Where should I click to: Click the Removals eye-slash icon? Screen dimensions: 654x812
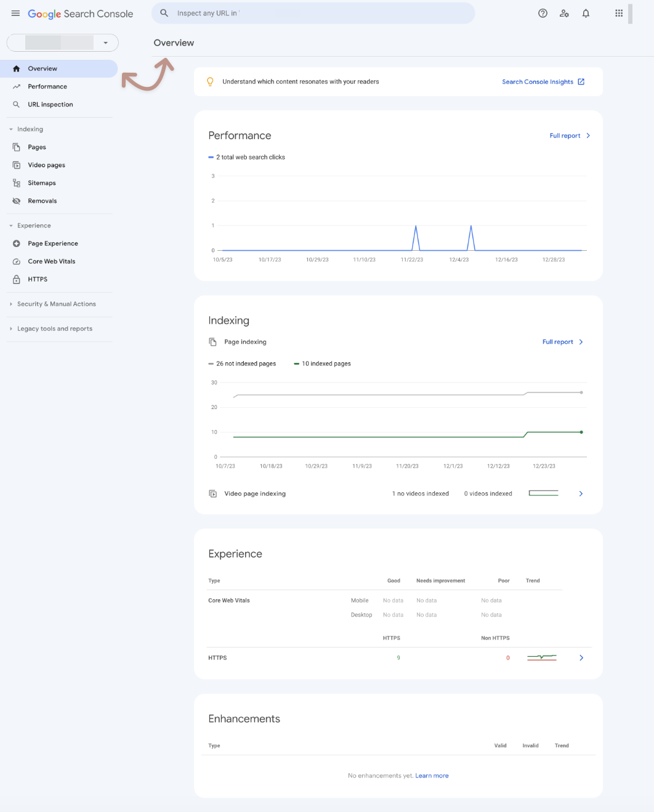[17, 200]
